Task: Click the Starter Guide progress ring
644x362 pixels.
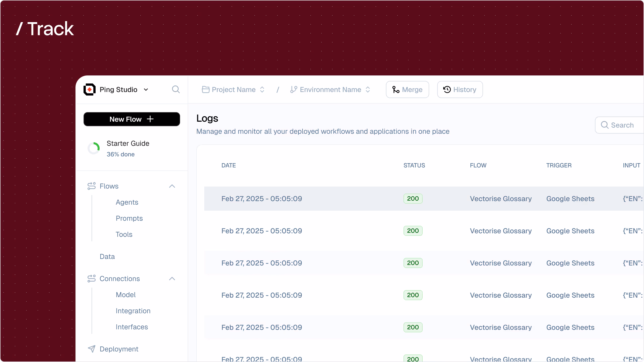Action: 94,148
